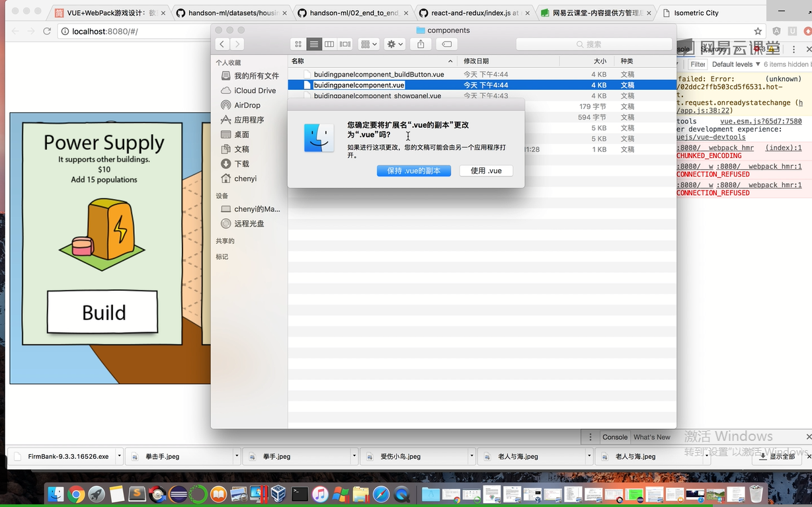Click Finder back navigation arrow
This screenshot has width=812, height=507.
pos(222,44)
